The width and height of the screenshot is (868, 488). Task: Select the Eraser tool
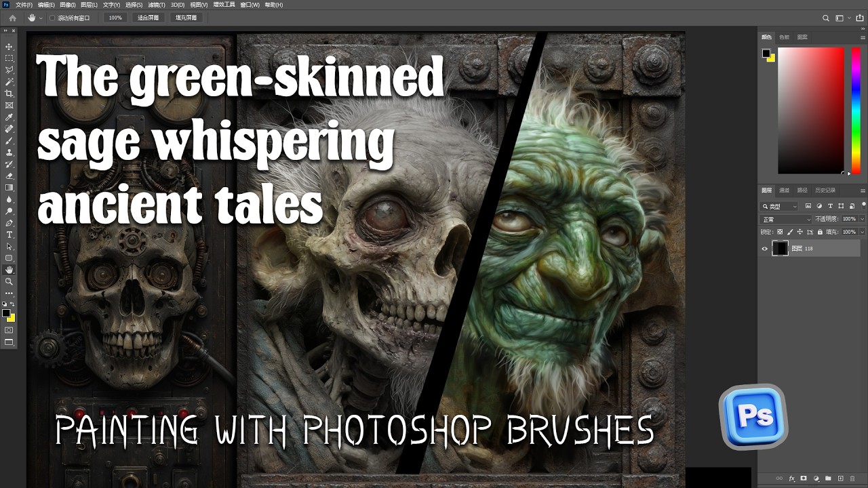tap(9, 176)
